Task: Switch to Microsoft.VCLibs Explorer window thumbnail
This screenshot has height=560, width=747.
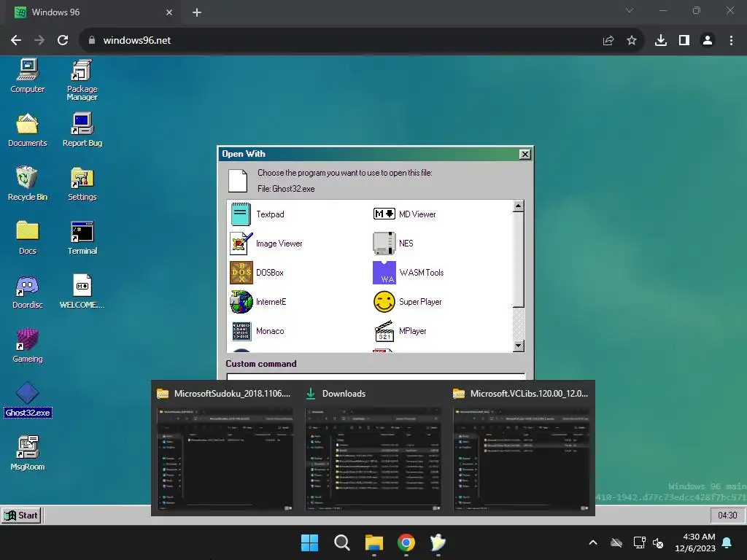Action: coord(521,448)
